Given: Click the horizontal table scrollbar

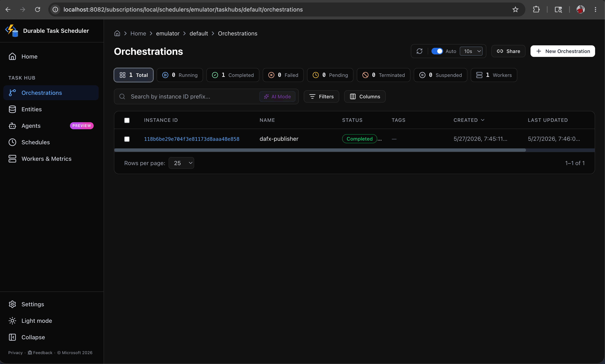Looking at the screenshot, I should pos(320,150).
